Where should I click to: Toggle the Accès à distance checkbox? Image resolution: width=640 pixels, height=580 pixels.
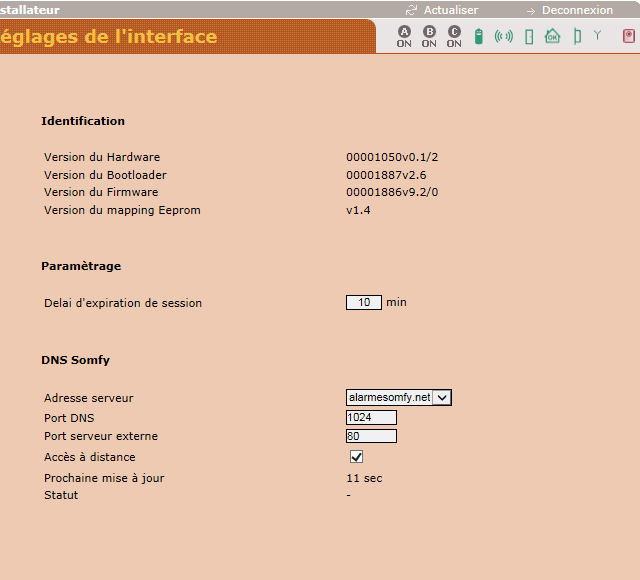(x=356, y=457)
